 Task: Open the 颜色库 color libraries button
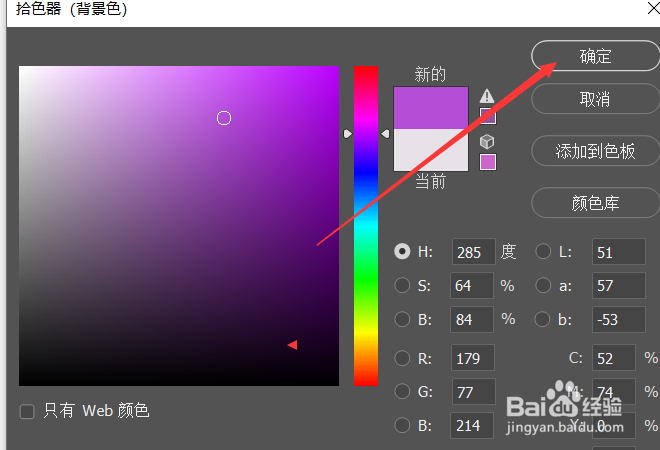(595, 203)
